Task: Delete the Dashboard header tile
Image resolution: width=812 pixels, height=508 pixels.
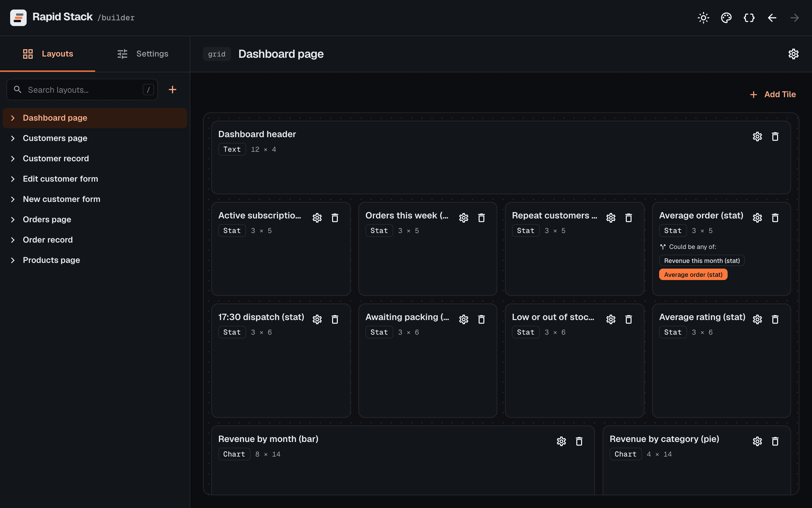Action: (775, 137)
